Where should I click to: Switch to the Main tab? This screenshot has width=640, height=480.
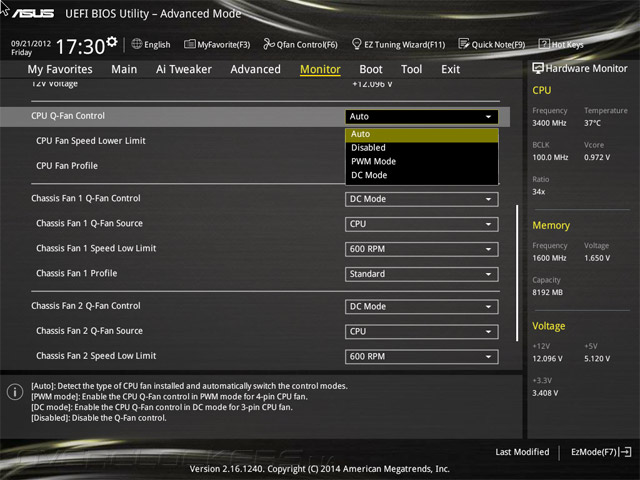(x=124, y=69)
